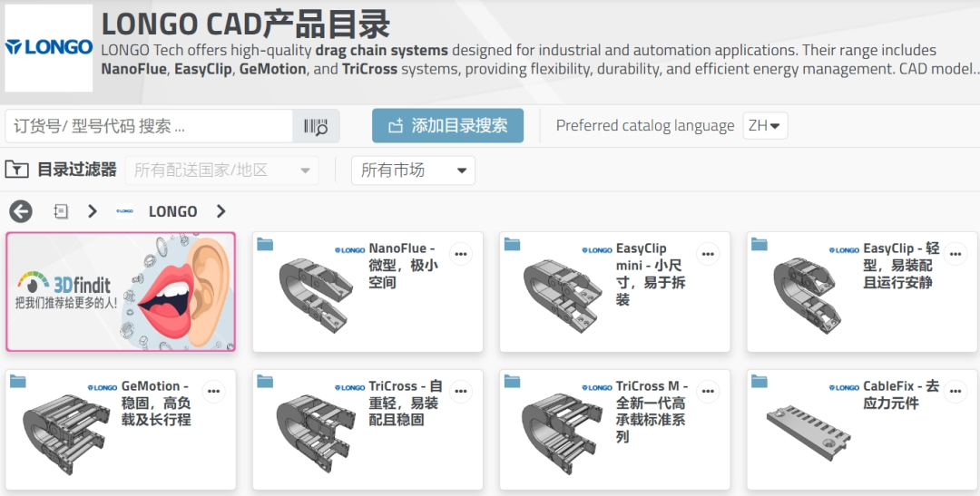Open the 3Dfindit recommendation banner

click(121, 292)
